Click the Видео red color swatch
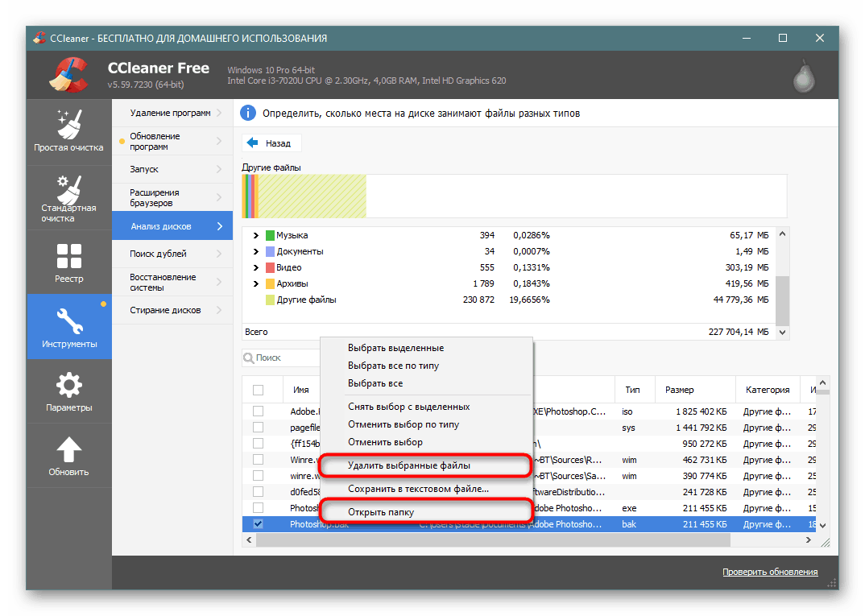865x616 pixels. (271, 267)
